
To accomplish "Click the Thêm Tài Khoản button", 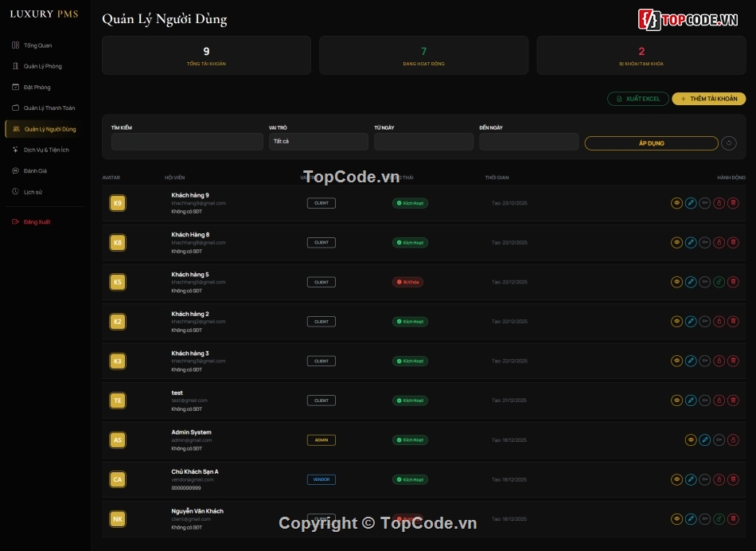I will (x=708, y=99).
